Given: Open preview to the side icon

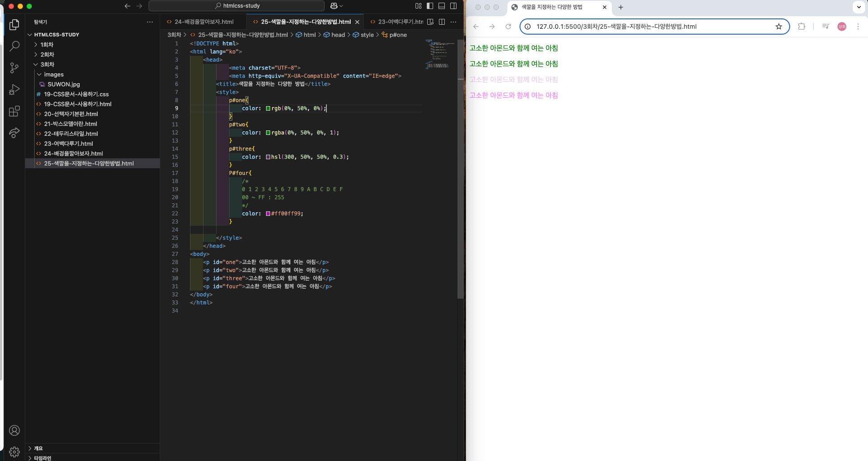Looking at the screenshot, I should [430, 22].
